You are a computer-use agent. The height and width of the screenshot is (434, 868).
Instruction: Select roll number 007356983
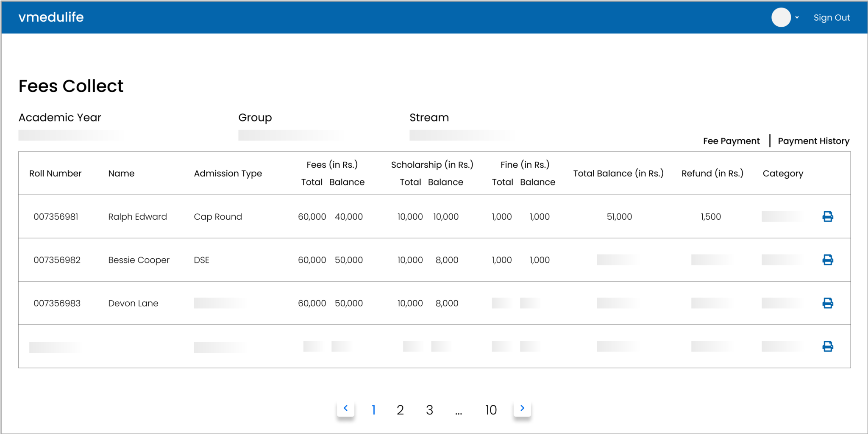coord(57,303)
